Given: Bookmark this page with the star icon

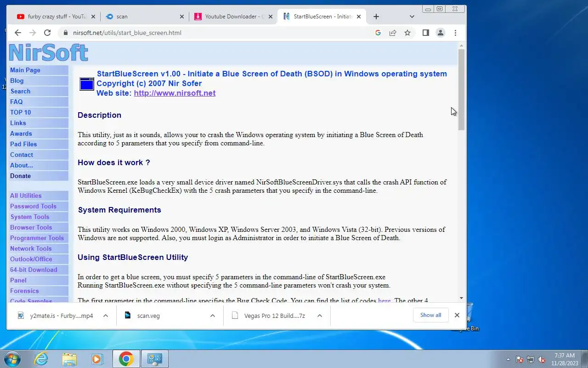Looking at the screenshot, I should coord(407,33).
